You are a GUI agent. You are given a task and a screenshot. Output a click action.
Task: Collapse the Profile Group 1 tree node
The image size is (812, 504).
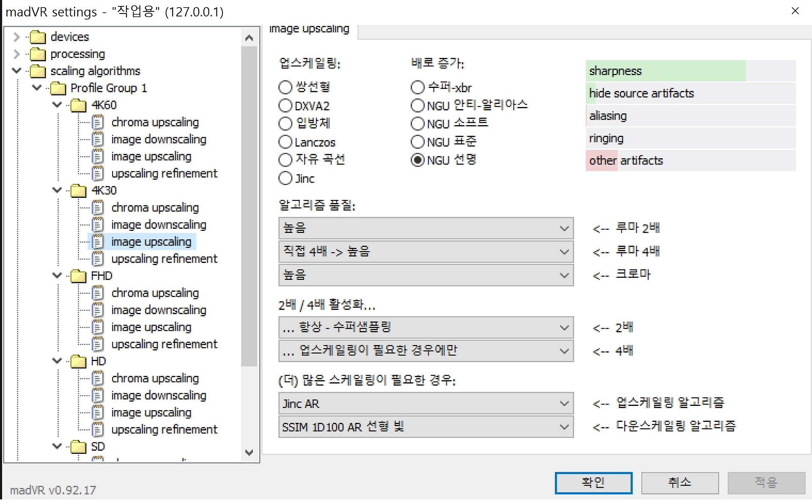click(37, 88)
